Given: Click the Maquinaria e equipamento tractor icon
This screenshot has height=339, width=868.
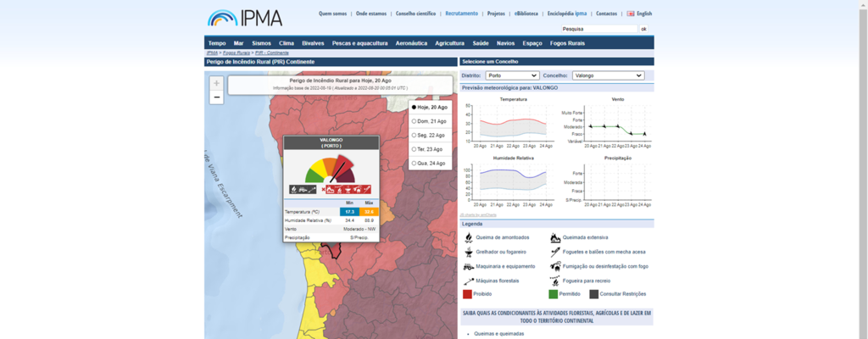Looking at the screenshot, I should point(468,266).
